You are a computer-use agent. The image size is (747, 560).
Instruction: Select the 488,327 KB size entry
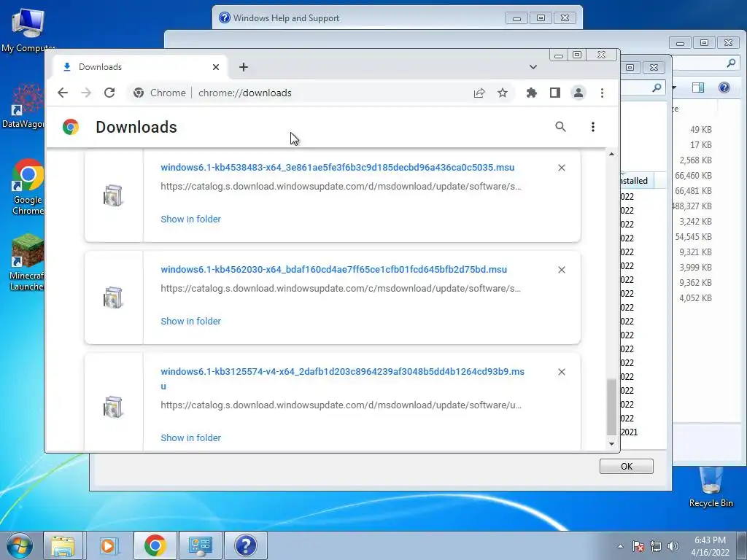click(692, 206)
